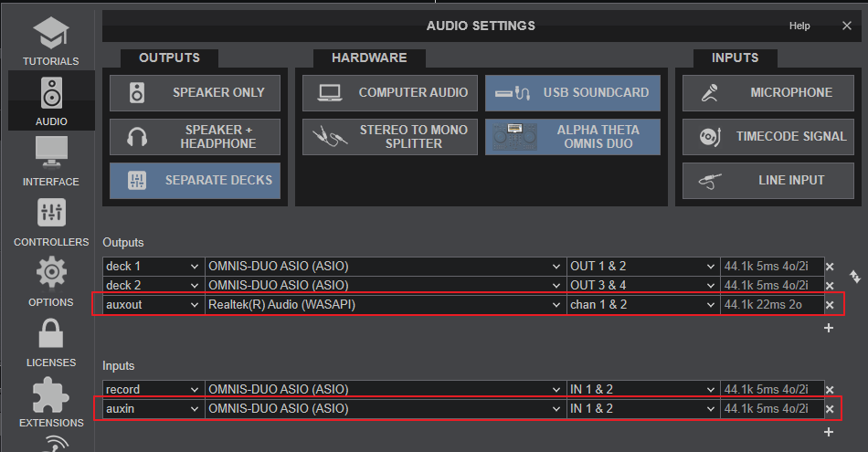This screenshot has height=452, width=868.
Task: Remove the auxin input row
Action: click(830, 409)
